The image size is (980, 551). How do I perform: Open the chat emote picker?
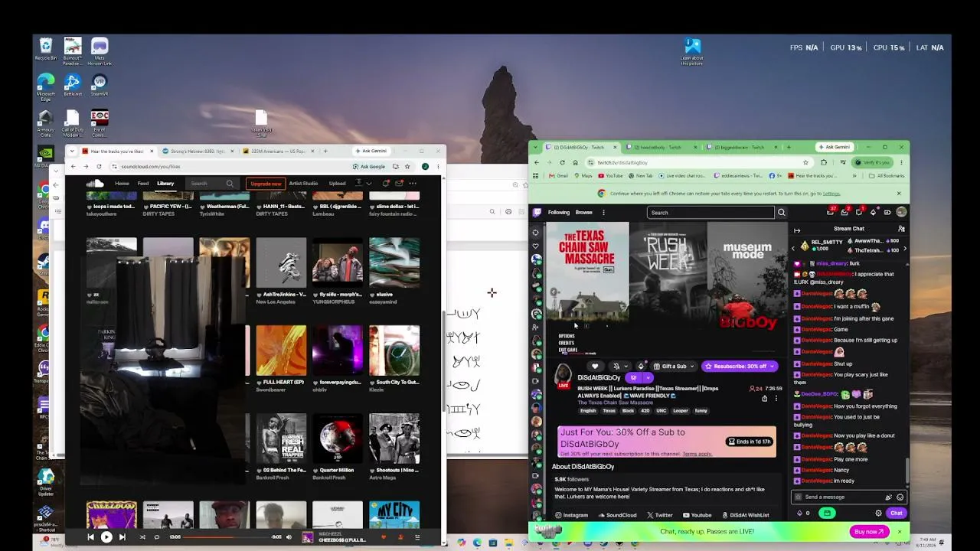(900, 497)
